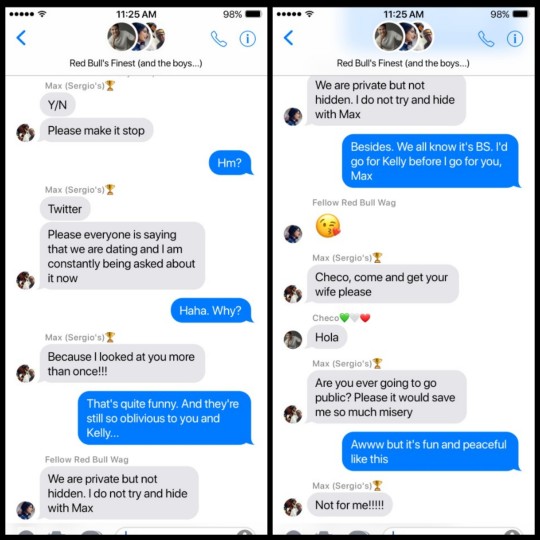Tap the 'Haha. Why?' message bubble
Viewport: 540px width, 540px height.
point(211,310)
